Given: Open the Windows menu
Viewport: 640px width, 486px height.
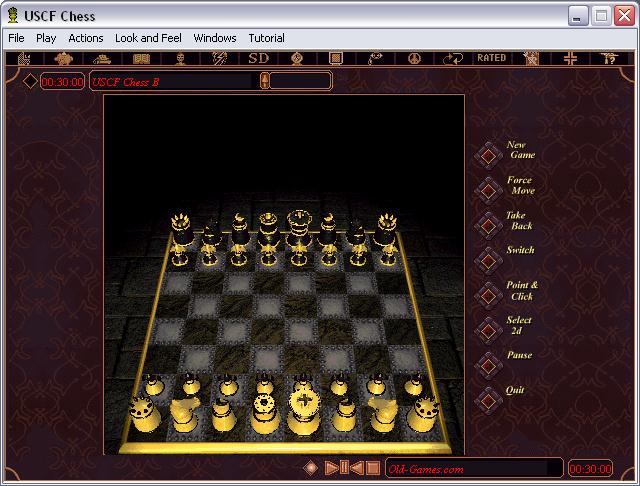Looking at the screenshot, I should pyautogui.click(x=215, y=38).
